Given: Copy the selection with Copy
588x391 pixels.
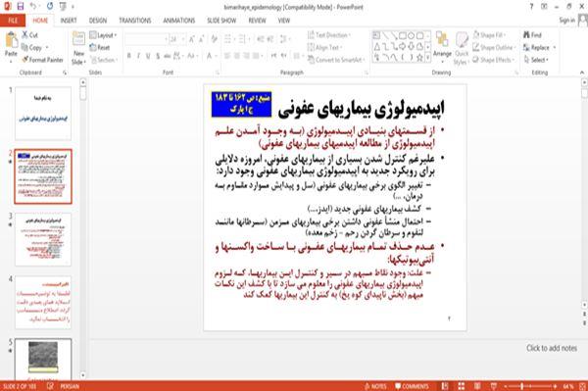Looking at the screenshot, I should coord(32,48).
